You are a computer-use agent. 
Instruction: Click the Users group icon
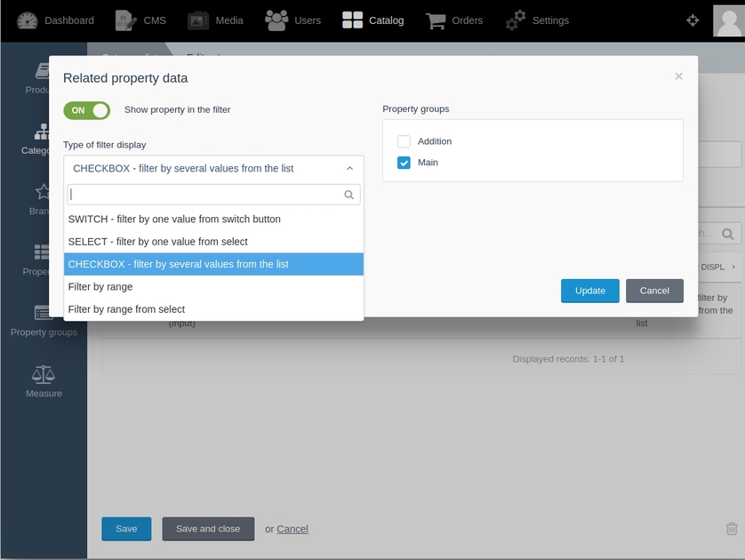(x=276, y=20)
